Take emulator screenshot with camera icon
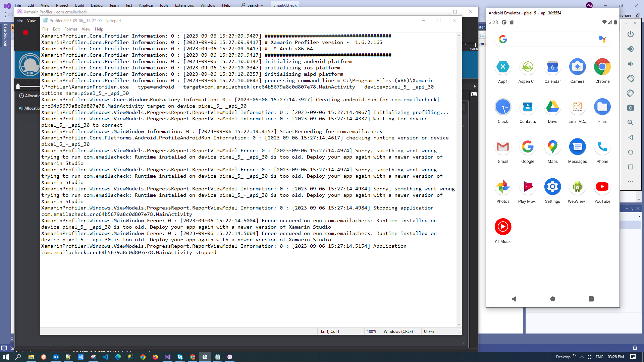Image resolution: width=644 pixels, height=362 pixels. 631,108
